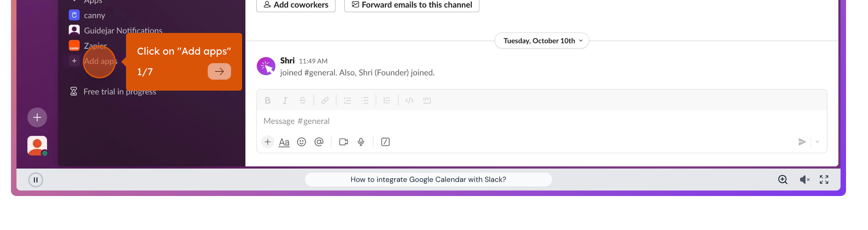The image size is (868, 230).
Task: Pause the guide playback
Action: tap(36, 180)
